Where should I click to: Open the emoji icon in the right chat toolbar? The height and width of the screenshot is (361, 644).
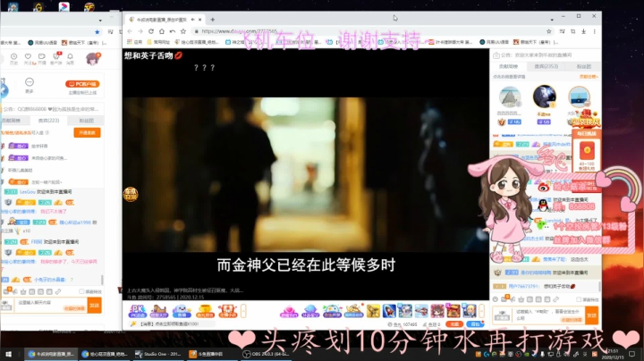(496, 299)
